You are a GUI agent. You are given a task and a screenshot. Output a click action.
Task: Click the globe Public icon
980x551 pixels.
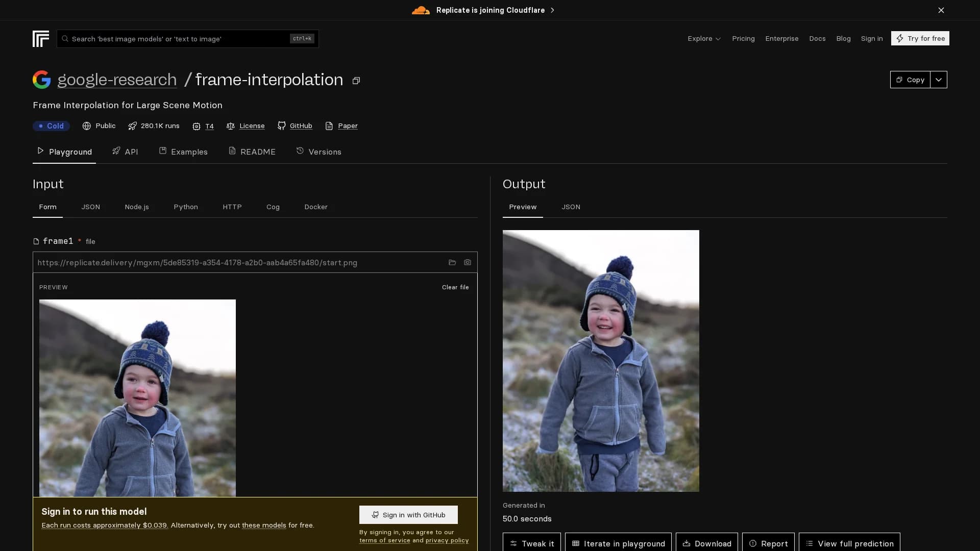[87, 126]
